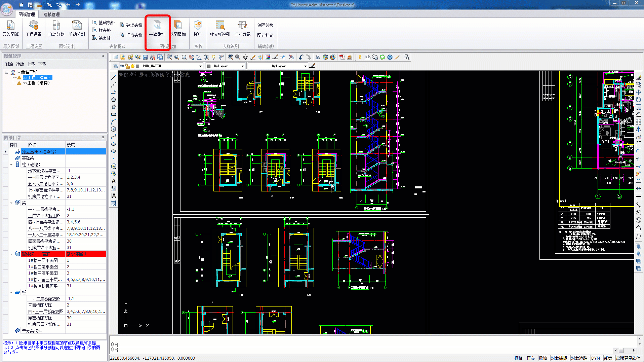Open 钢筋编辑 rebar editing tool
644x362 pixels.
click(x=242, y=28)
